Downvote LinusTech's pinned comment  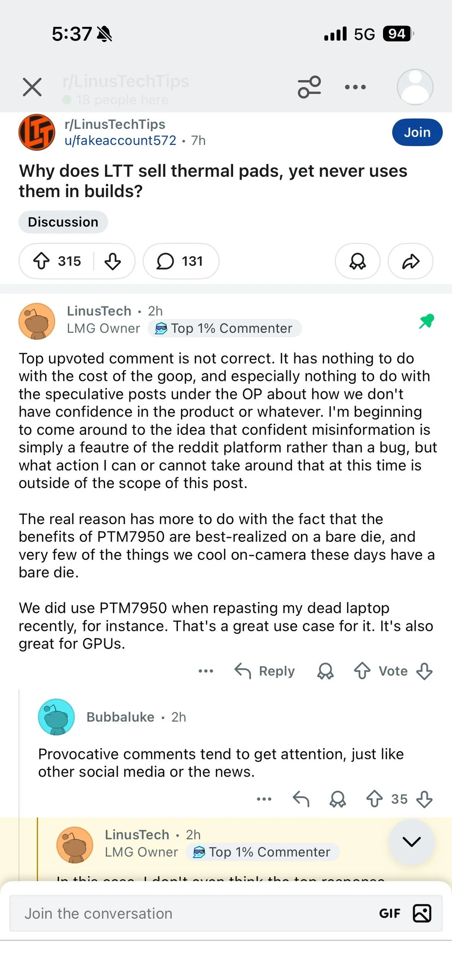click(x=424, y=671)
